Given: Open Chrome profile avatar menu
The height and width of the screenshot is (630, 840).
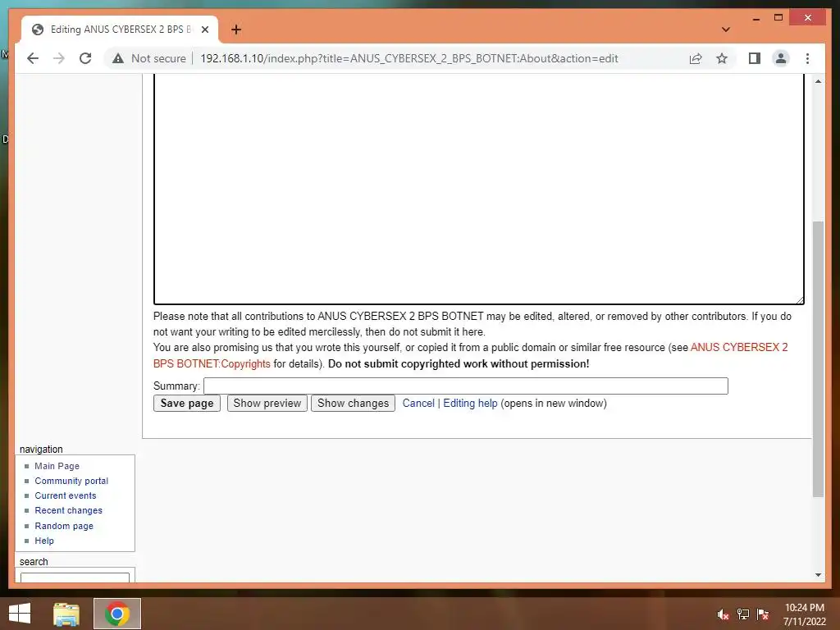Looking at the screenshot, I should coord(781,58).
